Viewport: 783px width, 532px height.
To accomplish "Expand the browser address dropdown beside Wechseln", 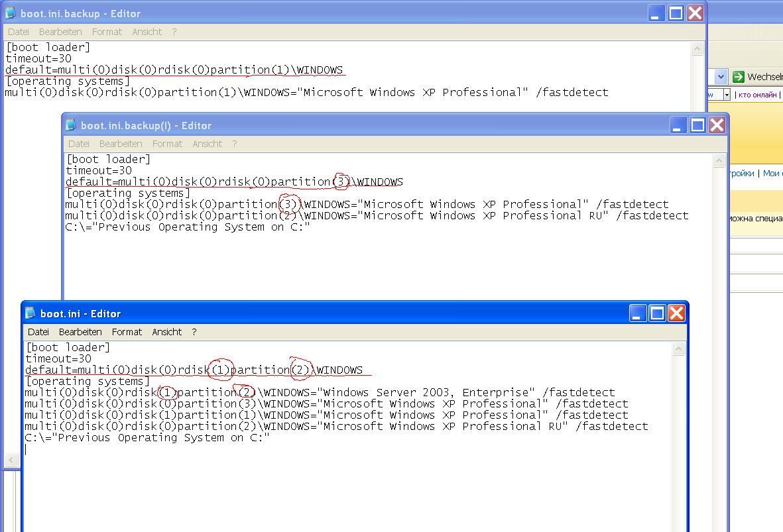I will click(x=720, y=77).
